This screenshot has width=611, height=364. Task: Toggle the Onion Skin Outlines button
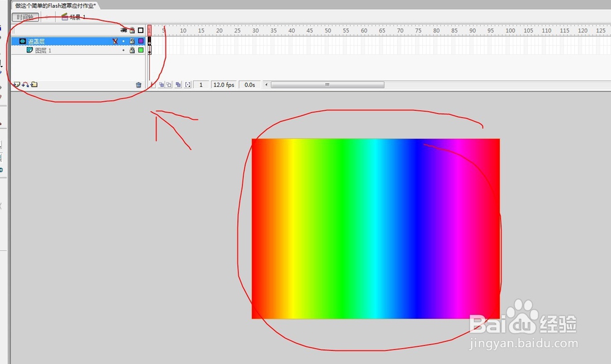169,84
